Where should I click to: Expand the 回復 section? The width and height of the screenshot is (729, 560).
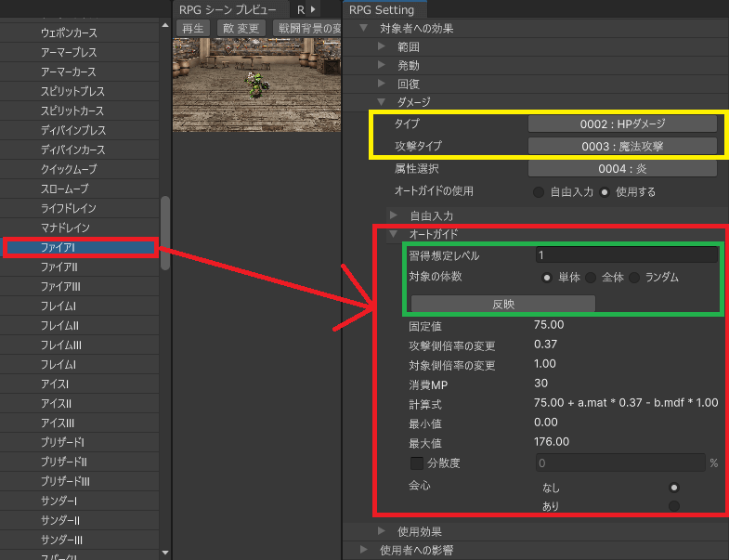pyautogui.click(x=382, y=84)
